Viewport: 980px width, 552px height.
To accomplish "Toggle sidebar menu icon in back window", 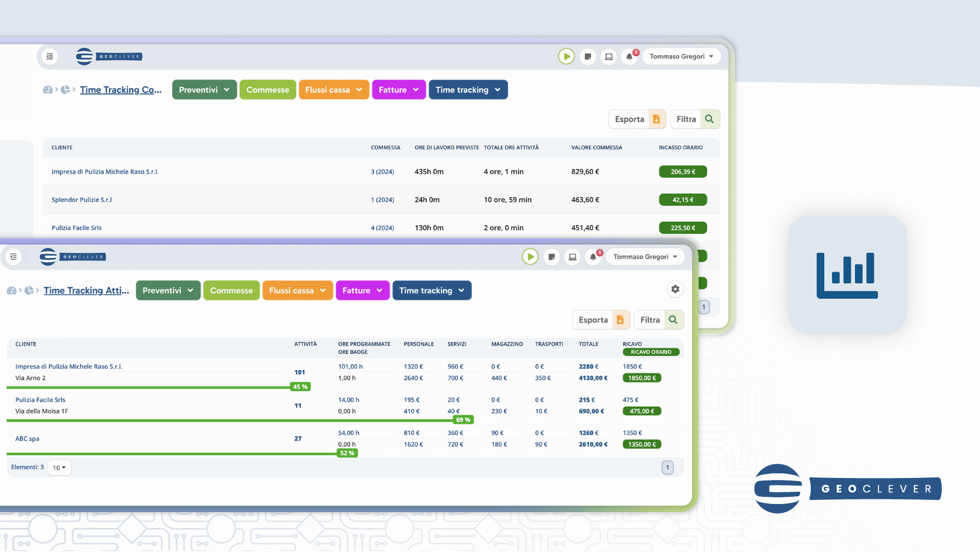I will click(x=50, y=57).
